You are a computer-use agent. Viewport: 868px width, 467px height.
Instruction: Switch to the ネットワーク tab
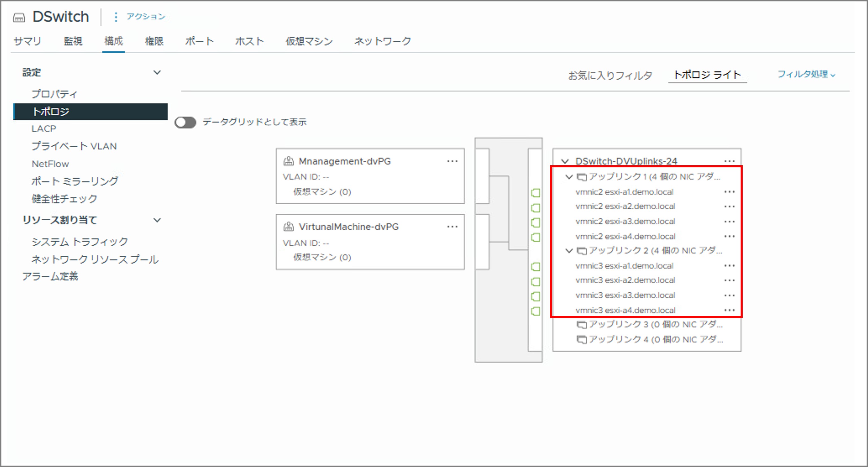(x=382, y=41)
